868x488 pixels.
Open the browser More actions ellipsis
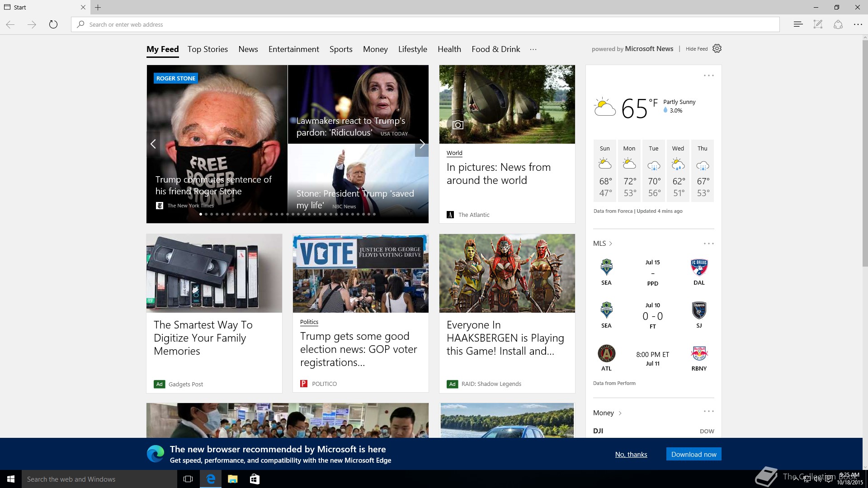click(858, 24)
